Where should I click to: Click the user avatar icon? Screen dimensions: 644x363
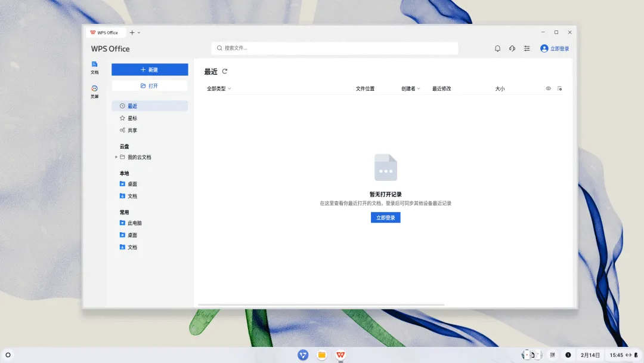point(544,48)
